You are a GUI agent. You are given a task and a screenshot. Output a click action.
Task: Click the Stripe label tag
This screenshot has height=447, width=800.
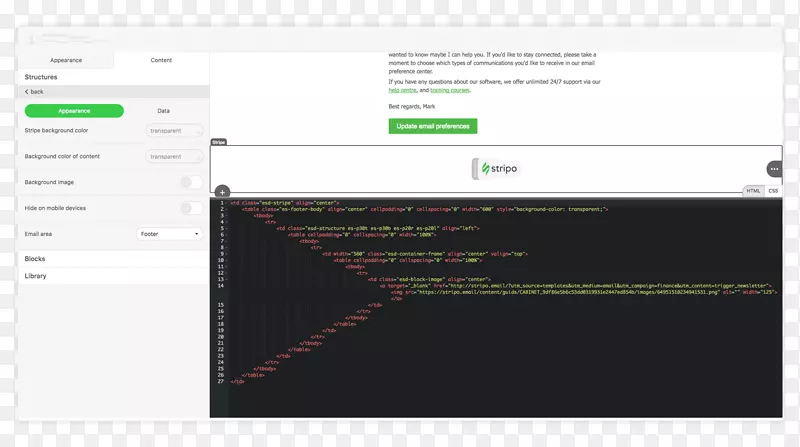tap(219, 142)
